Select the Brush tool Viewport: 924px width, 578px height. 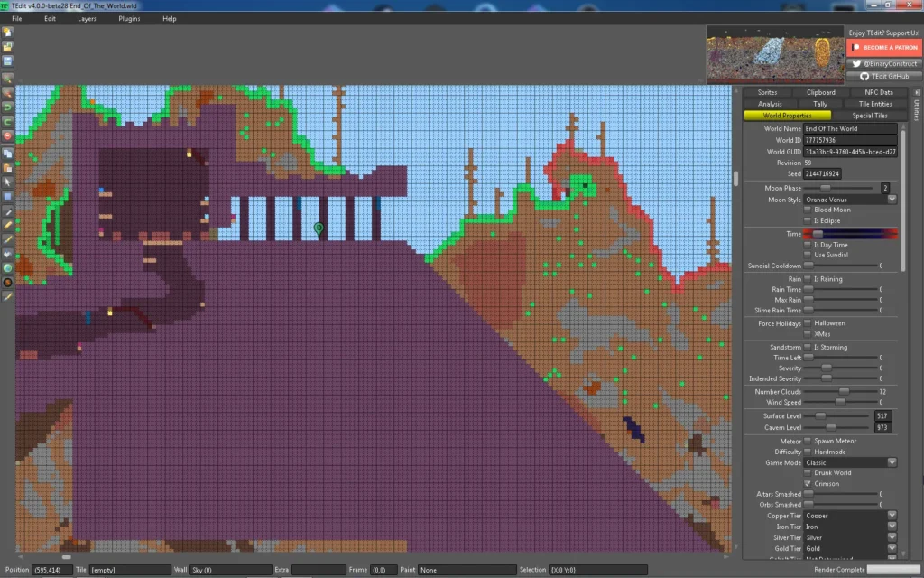7,239
